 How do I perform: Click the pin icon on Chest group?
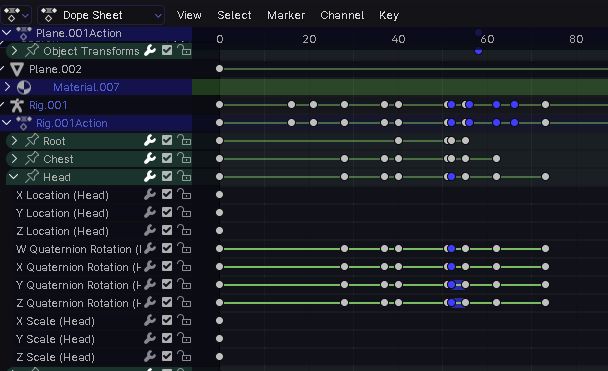[32, 158]
